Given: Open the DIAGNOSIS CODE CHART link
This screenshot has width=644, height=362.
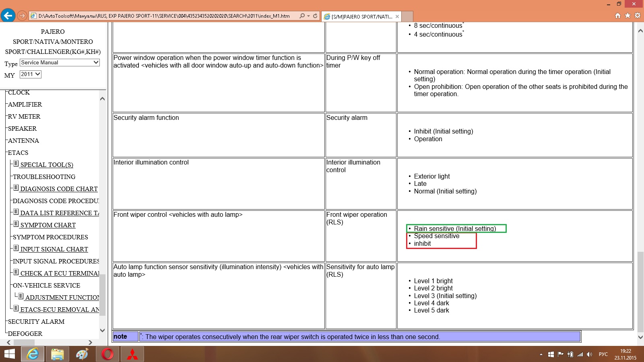Looking at the screenshot, I should 59,189.
